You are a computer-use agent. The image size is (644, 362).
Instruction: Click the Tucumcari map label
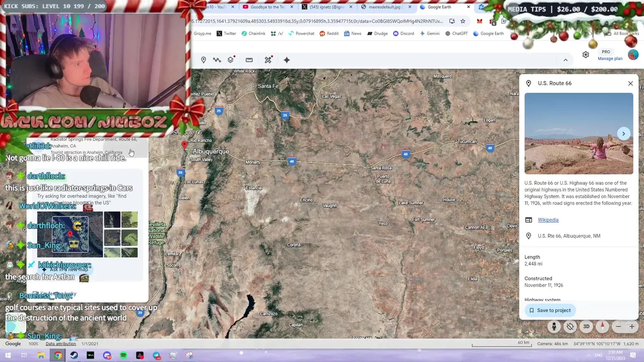click(467, 142)
